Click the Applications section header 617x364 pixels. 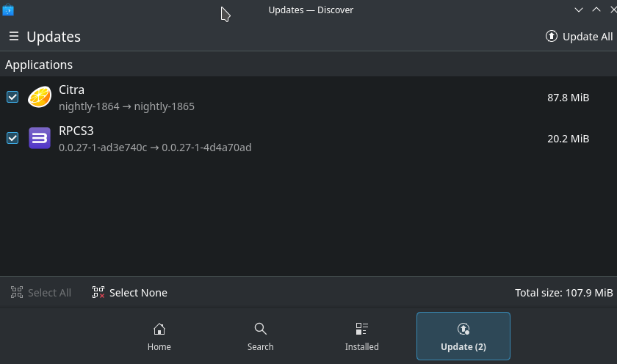pyautogui.click(x=39, y=65)
